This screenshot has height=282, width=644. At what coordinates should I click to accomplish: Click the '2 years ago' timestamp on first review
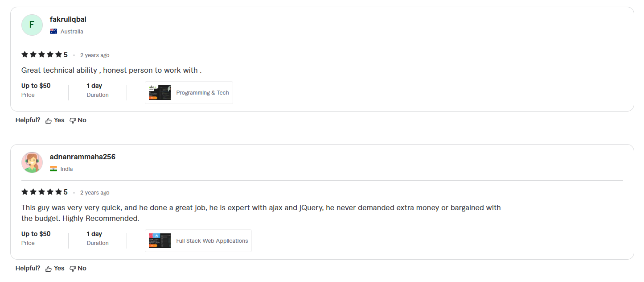click(x=94, y=55)
